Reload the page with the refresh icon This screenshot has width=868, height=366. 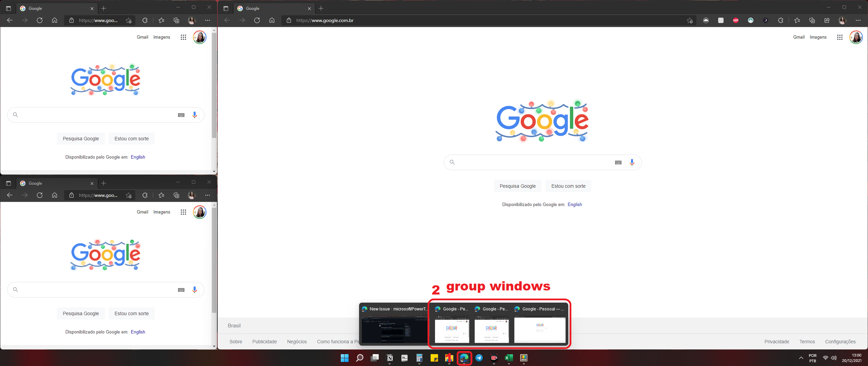coord(257,20)
